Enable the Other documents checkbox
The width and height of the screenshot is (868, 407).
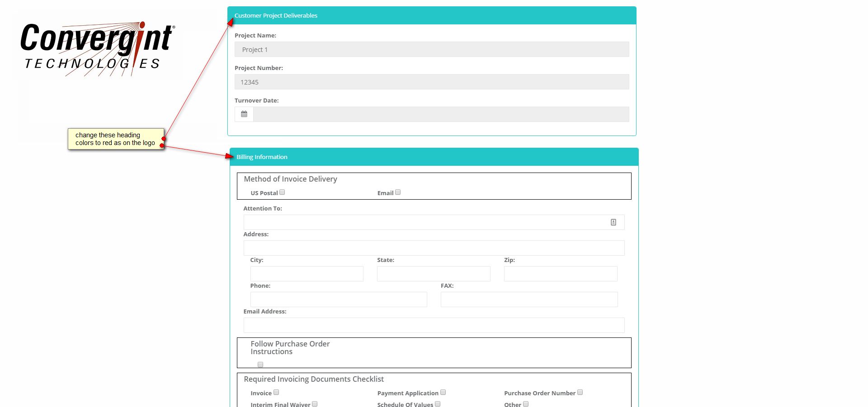tap(526, 404)
